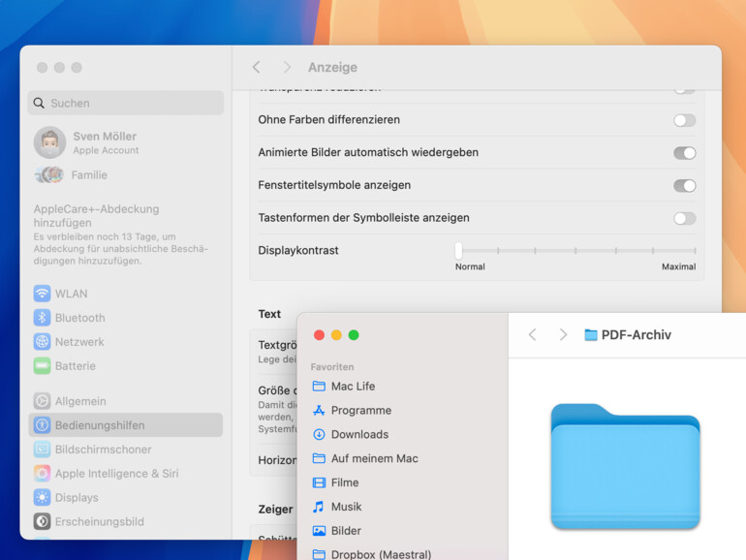
Task: Select Displays in the settings sidebar
Action: tap(77, 498)
